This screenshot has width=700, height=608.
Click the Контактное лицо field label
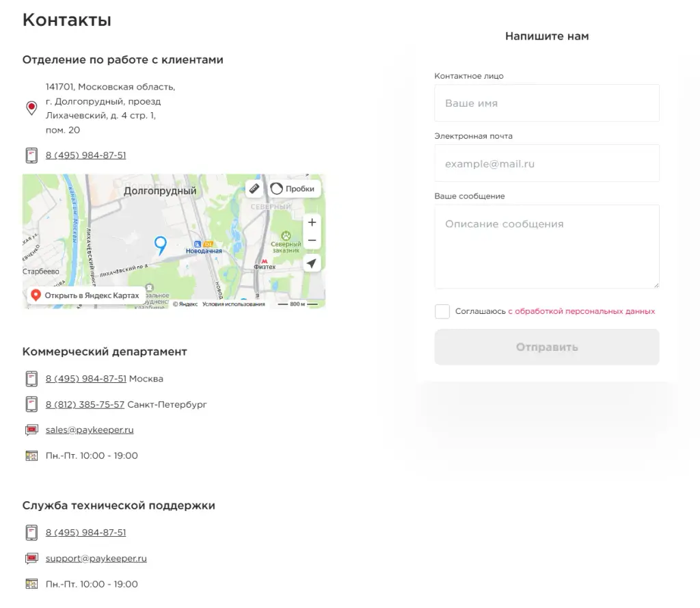469,76
